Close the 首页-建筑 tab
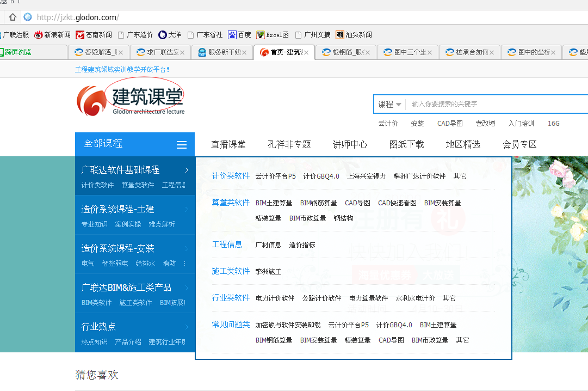 point(306,53)
